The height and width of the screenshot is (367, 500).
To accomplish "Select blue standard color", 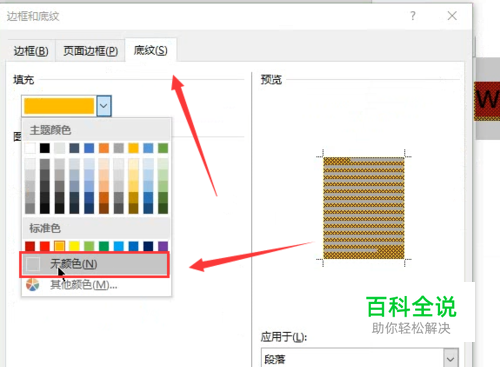I will (133, 246).
